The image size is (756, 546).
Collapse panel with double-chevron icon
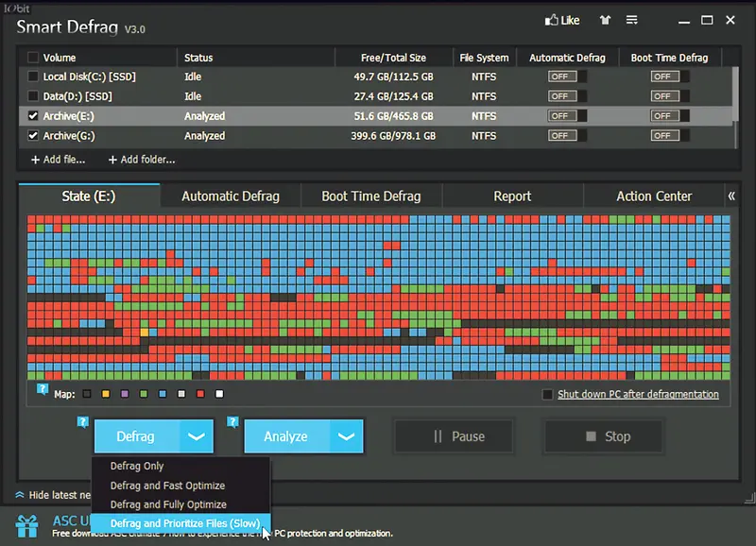[x=731, y=196]
